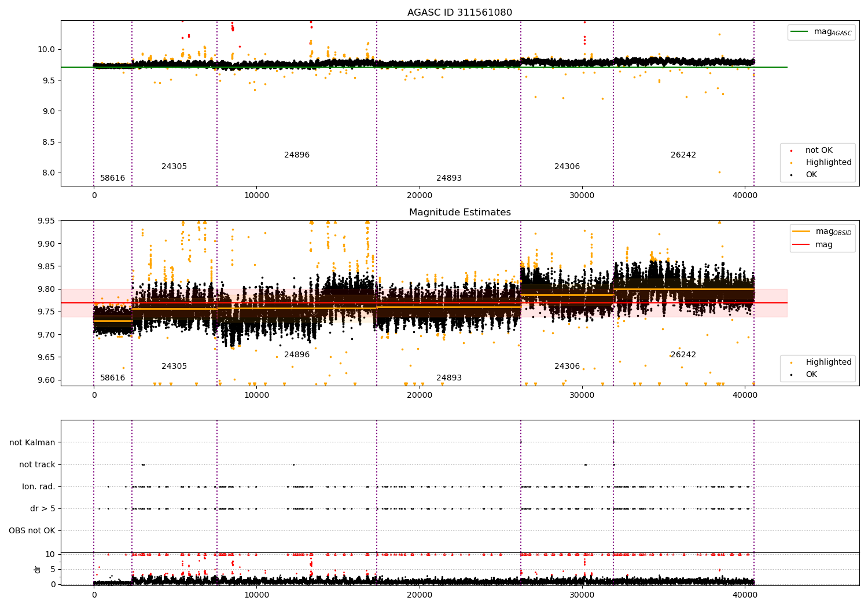868x608 pixels.
Task: Select the orange mag OBSID legend entry
Action: 822,232
